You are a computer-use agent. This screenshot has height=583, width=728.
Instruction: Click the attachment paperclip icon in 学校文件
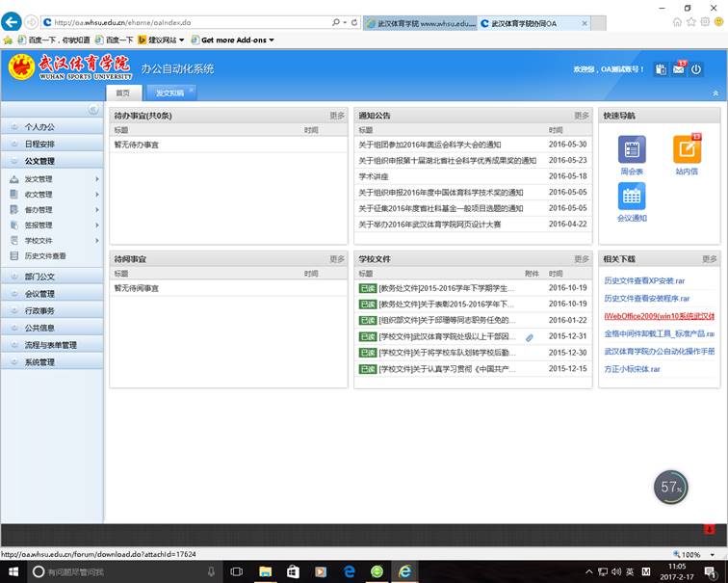(x=529, y=337)
